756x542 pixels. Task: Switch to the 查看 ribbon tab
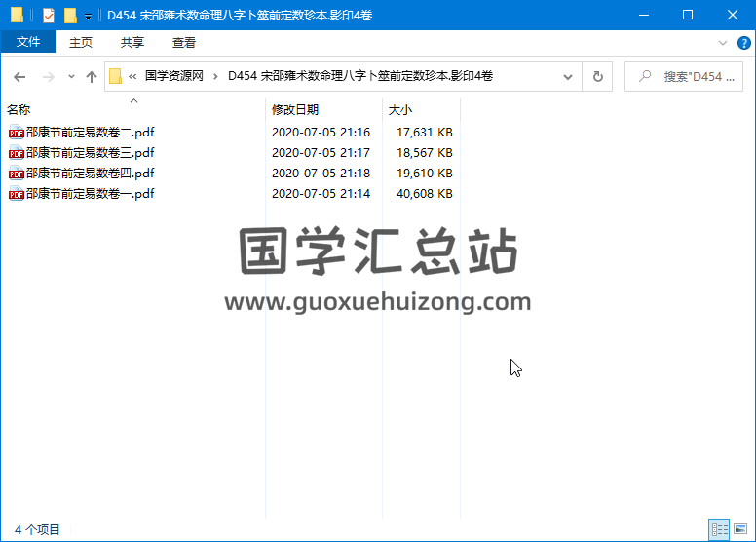184,43
